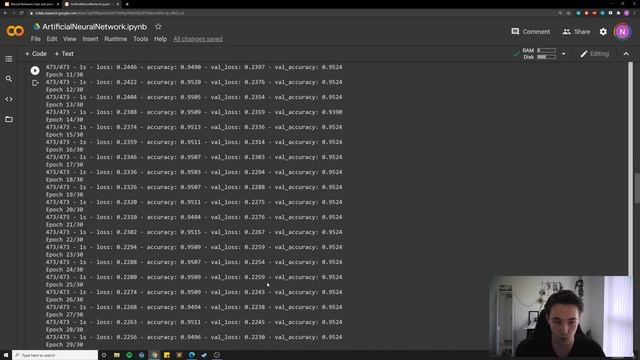Click the webcam video overlay
The image size is (640, 360).
(561, 317)
